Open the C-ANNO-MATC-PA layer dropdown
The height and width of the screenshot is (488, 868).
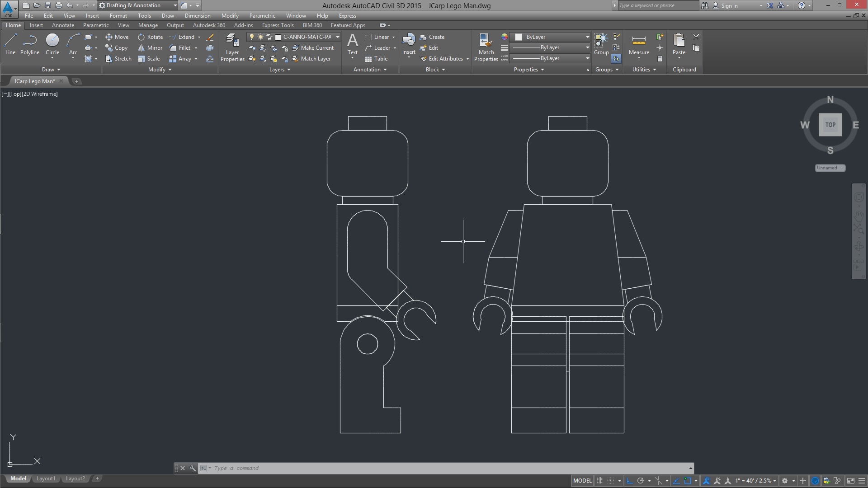337,37
